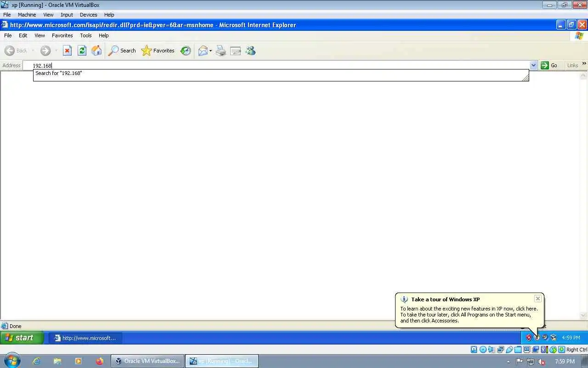This screenshot has height=368, width=588.
Task: Open Internet Explorer's Tools menu
Action: pyautogui.click(x=86, y=35)
